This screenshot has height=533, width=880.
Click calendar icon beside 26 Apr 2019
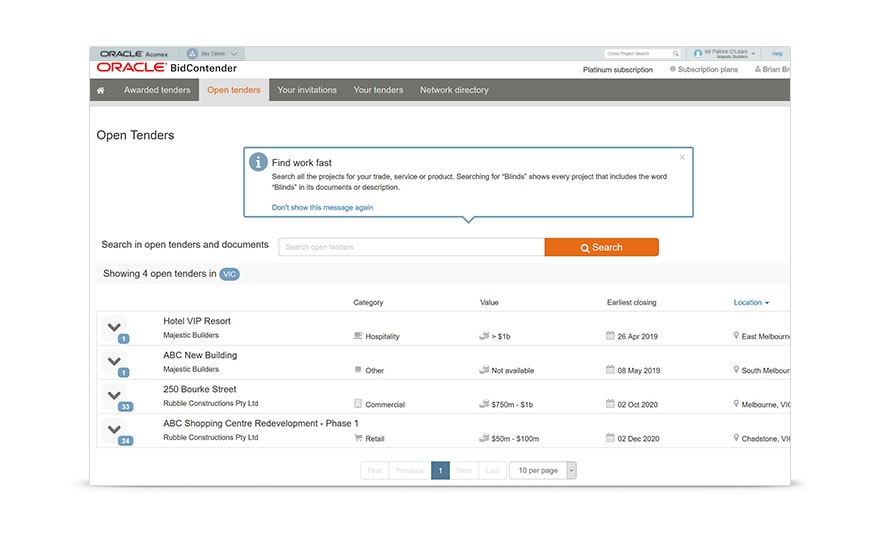coord(610,336)
